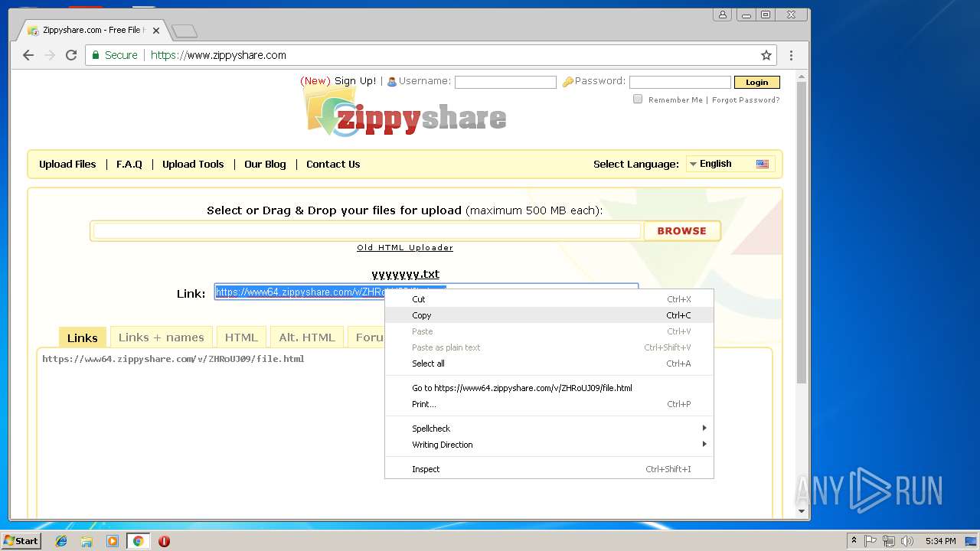Launch the media player taskbar icon

coord(113,541)
